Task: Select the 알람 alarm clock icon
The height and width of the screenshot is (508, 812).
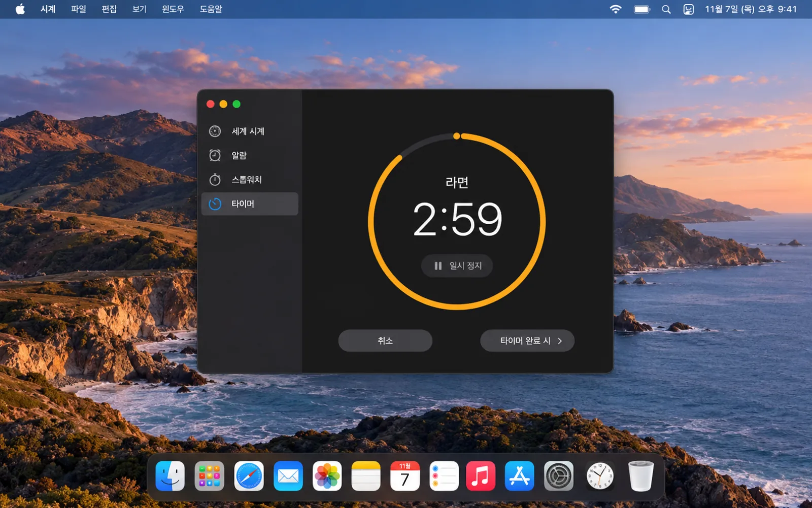Action: pyautogui.click(x=215, y=155)
